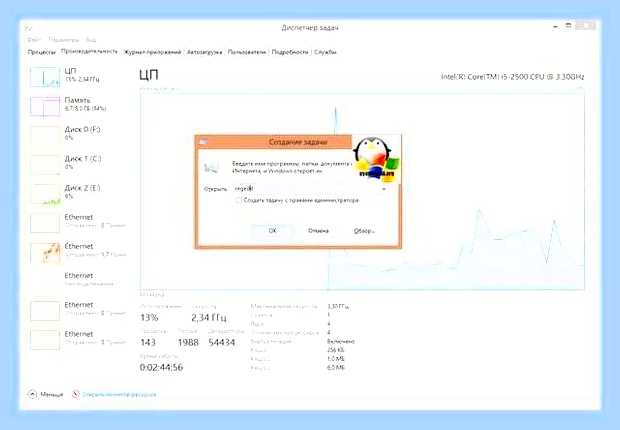This screenshot has height=430, width=620.
Task: Open the Файл menu
Action: (34, 40)
